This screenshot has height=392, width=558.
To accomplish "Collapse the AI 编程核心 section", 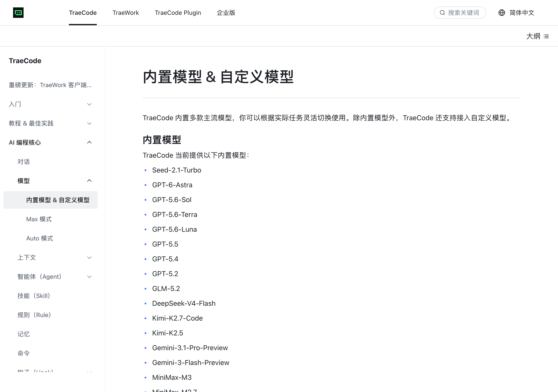I will 89,142.
